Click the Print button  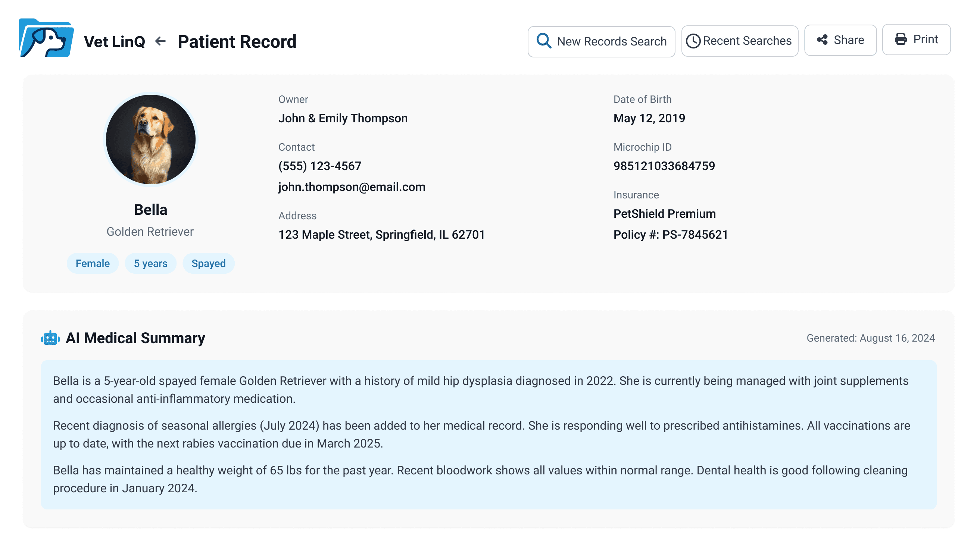click(x=916, y=39)
